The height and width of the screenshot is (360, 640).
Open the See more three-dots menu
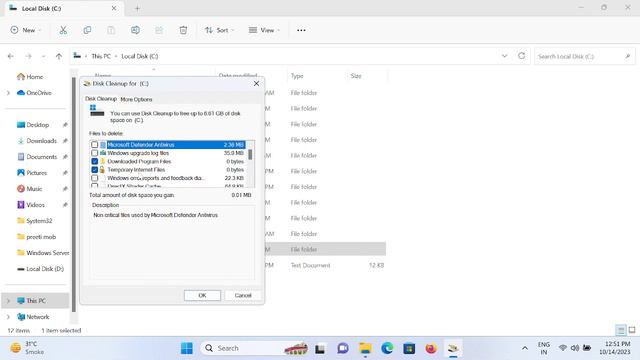coord(301,30)
